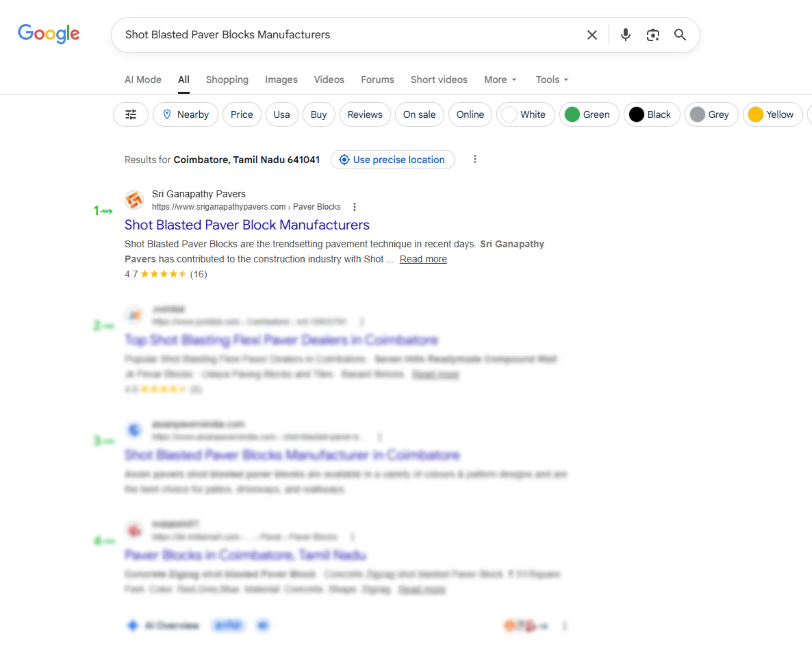Open the Videos tab
Viewport: 812px width, 646px height.
329,79
